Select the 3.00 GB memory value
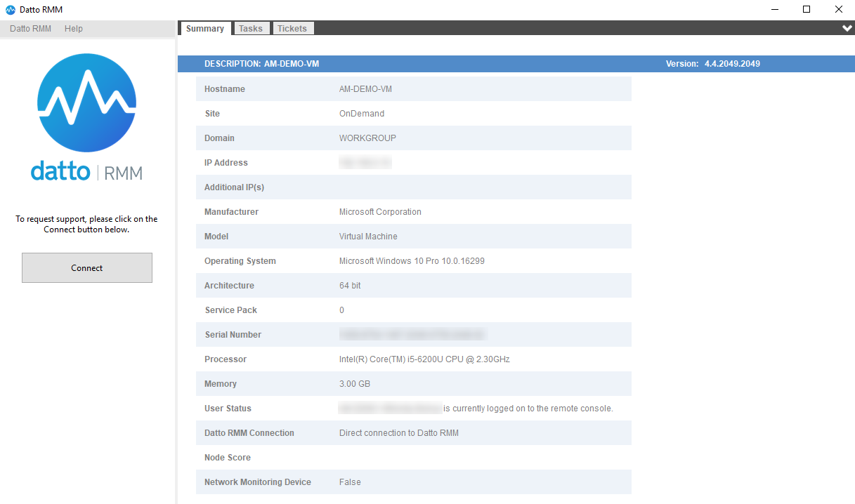The width and height of the screenshot is (855, 504). 355,384
